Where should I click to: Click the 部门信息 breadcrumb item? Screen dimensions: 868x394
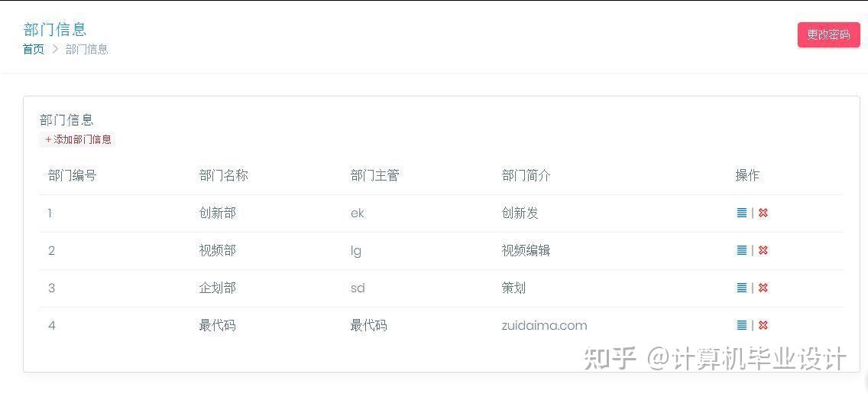point(87,49)
